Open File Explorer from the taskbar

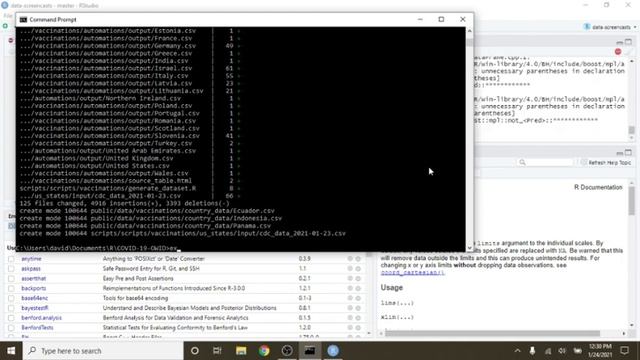[x=241, y=351]
